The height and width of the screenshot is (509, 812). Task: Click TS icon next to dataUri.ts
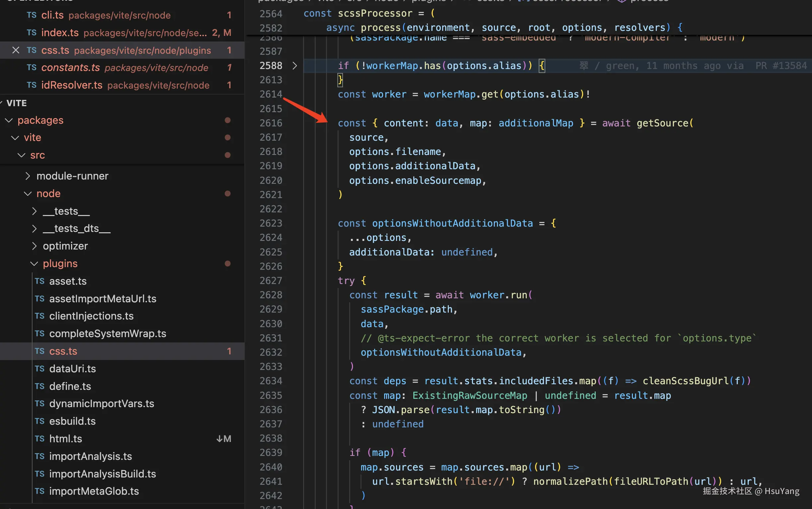(39, 369)
